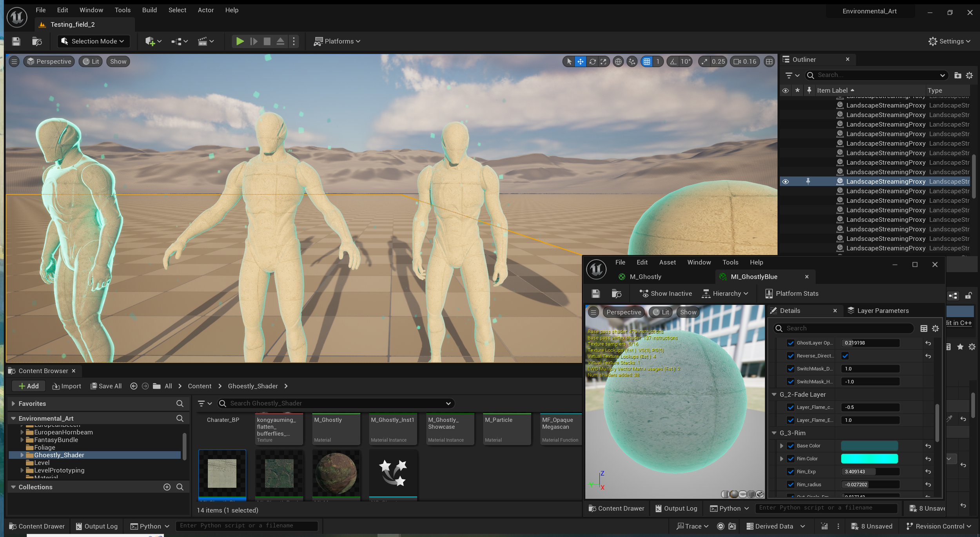Click the save level icon
This screenshot has height=537, width=980.
click(x=16, y=41)
